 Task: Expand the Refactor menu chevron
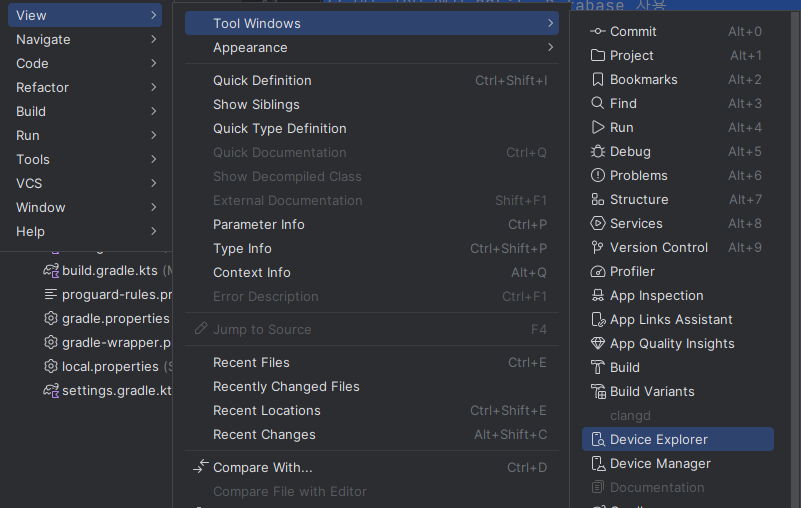click(153, 87)
